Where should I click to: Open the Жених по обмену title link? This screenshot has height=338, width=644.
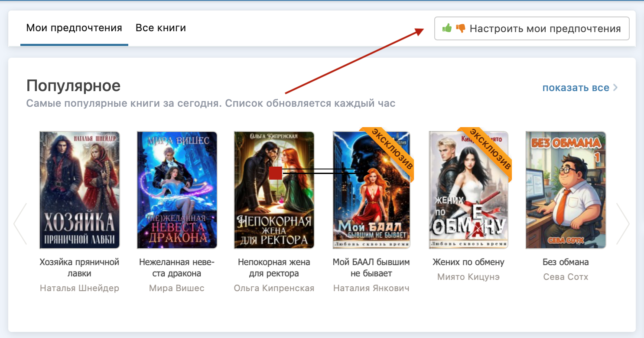coord(468,262)
